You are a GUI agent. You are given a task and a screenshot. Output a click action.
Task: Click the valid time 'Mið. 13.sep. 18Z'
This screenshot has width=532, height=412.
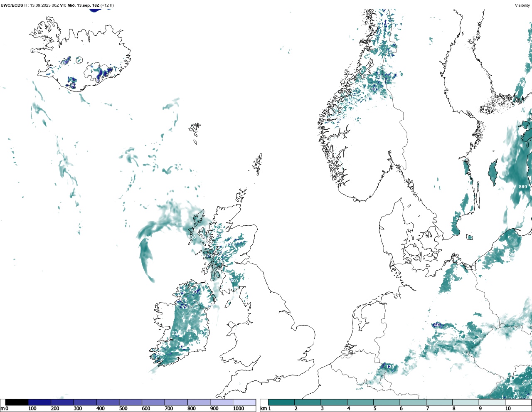click(84, 5)
